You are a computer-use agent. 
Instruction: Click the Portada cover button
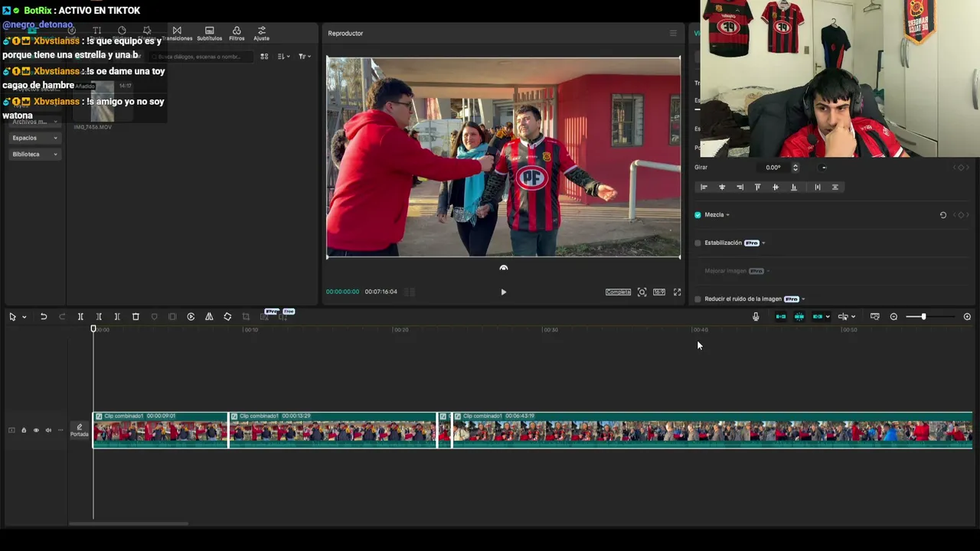80,431
